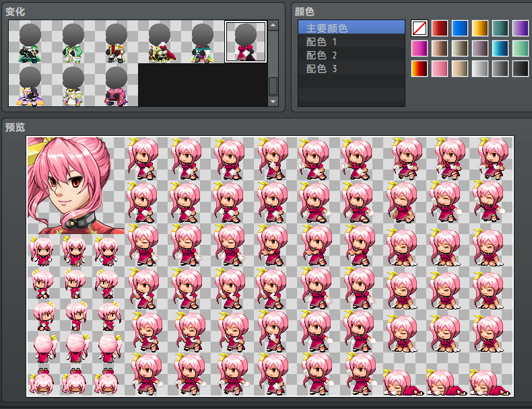
Task: Pick the black color swatch
Action: pyautogui.click(x=521, y=69)
